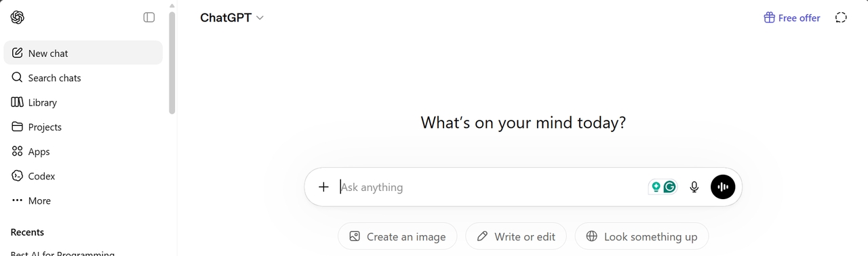Open Codex from the sidebar

[83, 176]
